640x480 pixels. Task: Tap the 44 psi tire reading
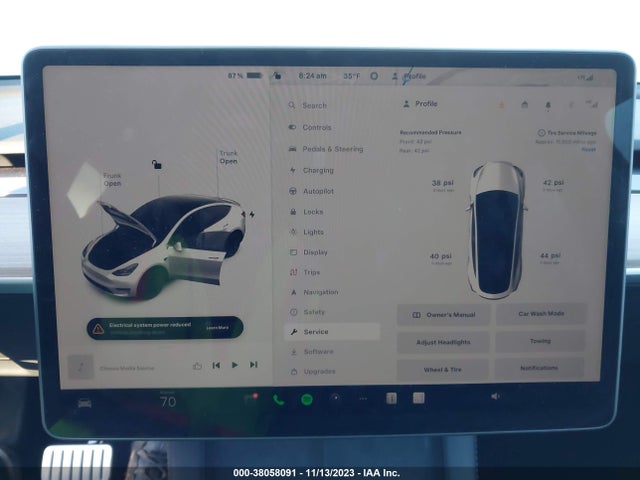click(x=550, y=258)
